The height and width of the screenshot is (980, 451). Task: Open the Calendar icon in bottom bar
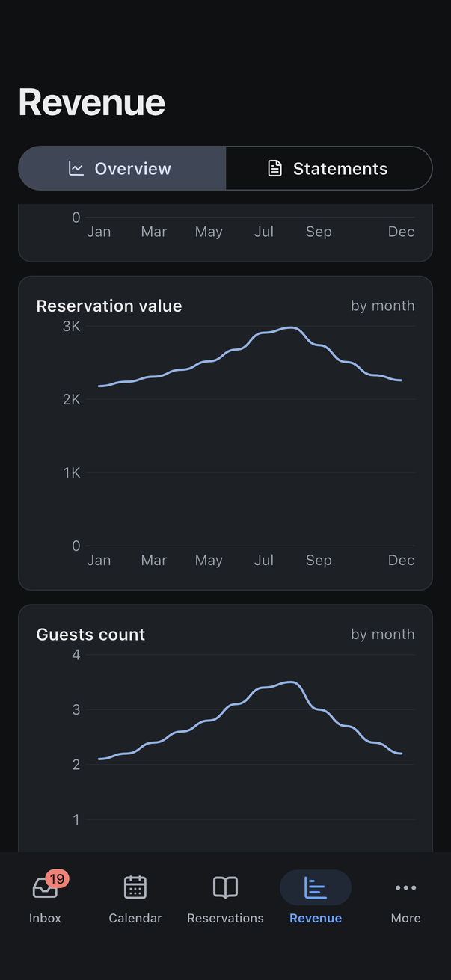(x=135, y=887)
